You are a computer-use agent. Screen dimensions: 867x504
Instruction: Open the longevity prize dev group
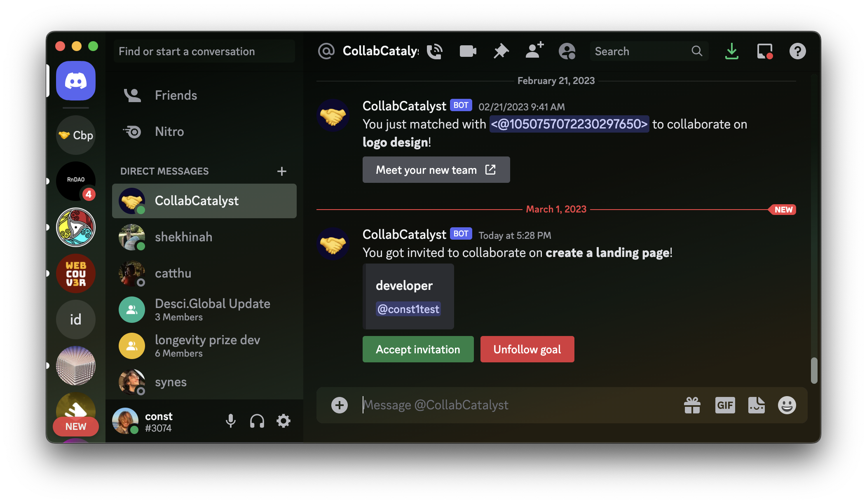[x=204, y=346]
